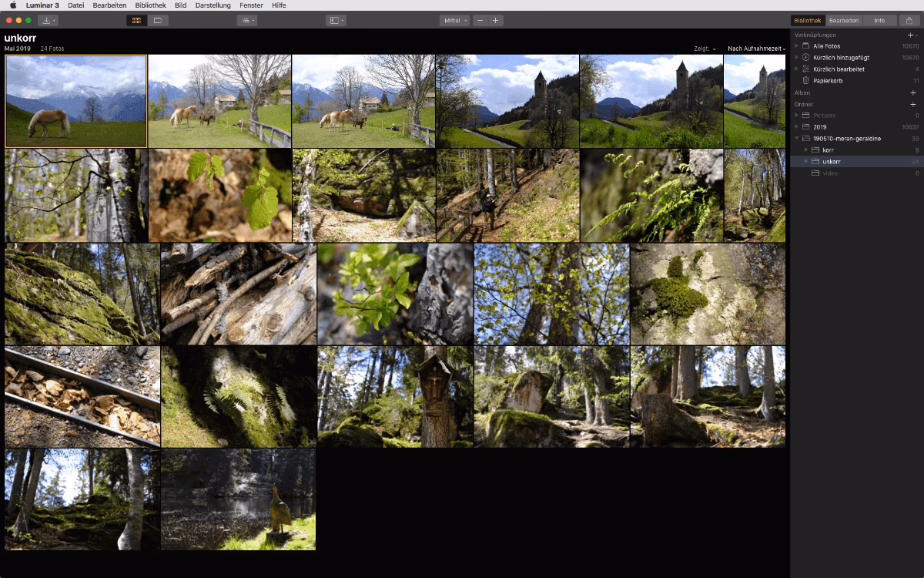This screenshot has height=578, width=924.
Task: Open the Info tab
Action: [x=879, y=20]
